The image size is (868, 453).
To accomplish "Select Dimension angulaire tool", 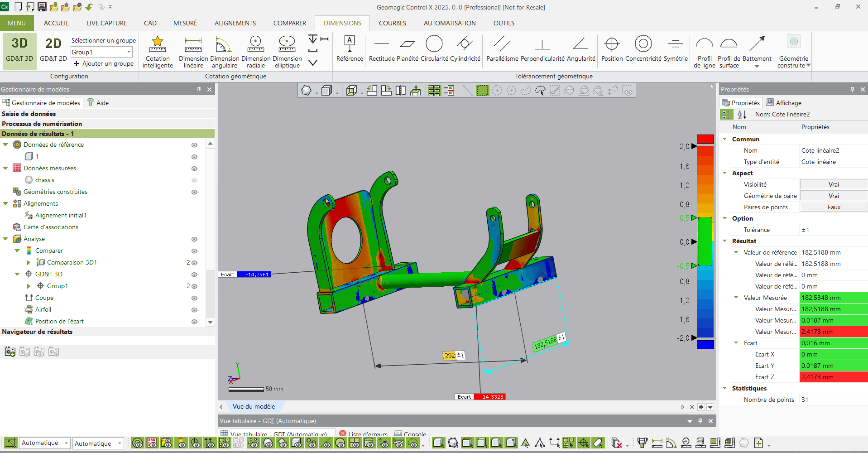I will click(x=225, y=52).
